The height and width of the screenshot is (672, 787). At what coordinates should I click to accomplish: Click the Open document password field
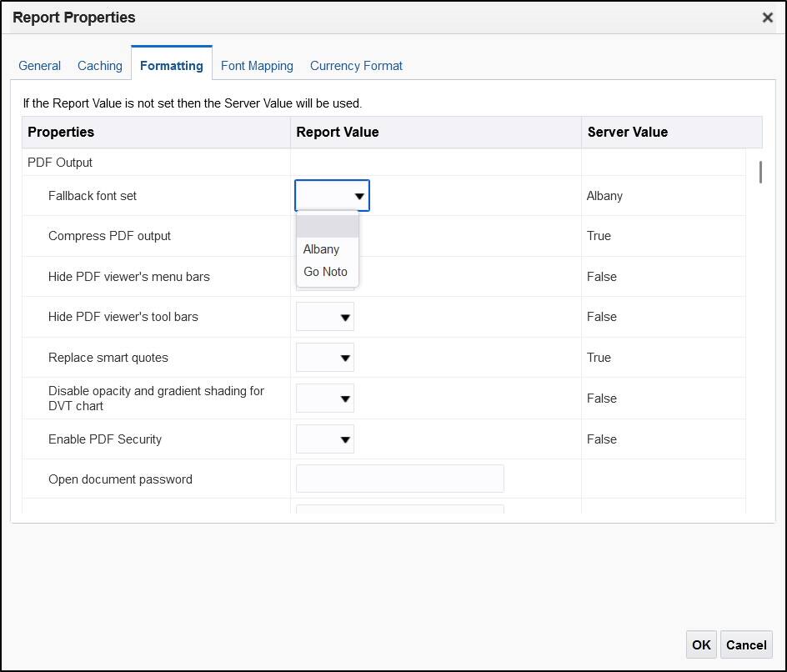tap(400, 479)
